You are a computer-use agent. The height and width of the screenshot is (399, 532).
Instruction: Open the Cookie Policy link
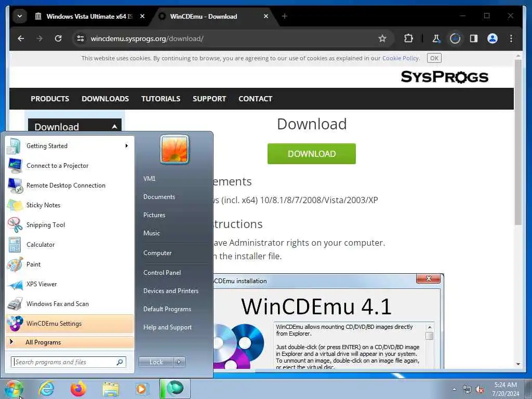point(401,58)
